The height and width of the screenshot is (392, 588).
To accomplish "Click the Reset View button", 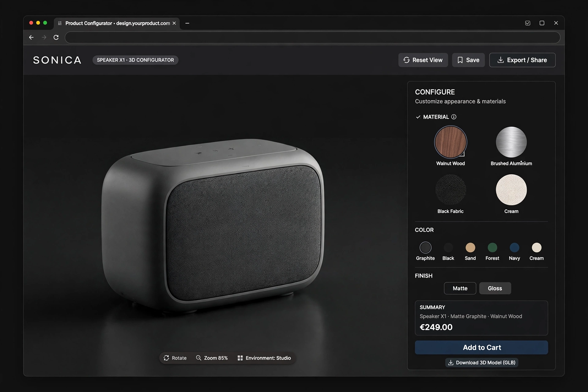I will pyautogui.click(x=423, y=60).
